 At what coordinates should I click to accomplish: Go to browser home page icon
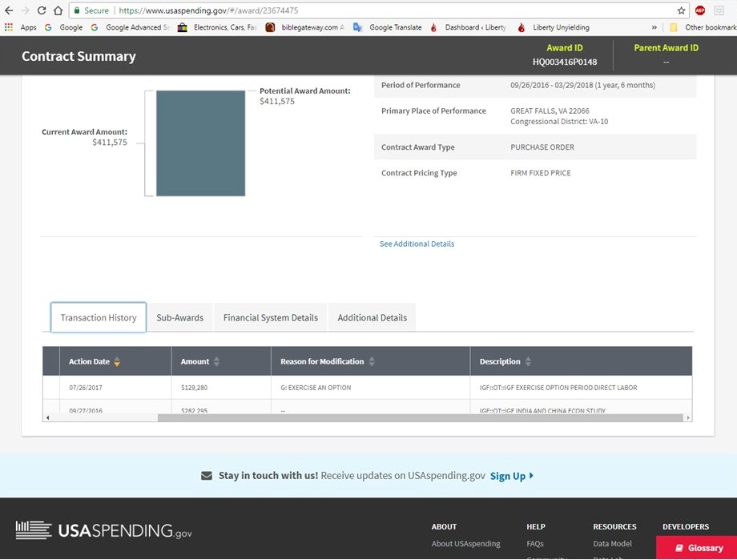click(58, 10)
